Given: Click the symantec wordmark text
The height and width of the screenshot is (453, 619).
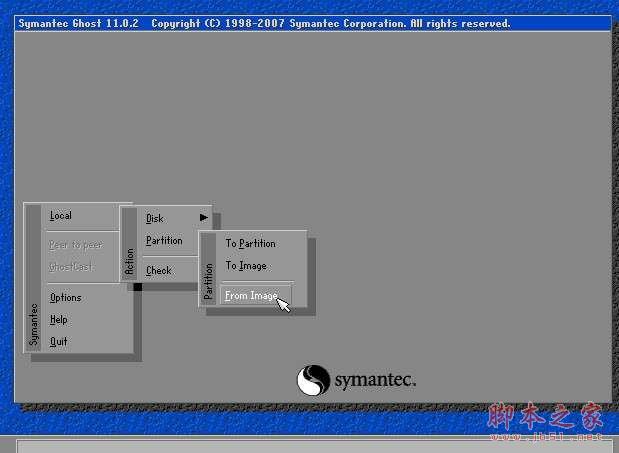Looking at the screenshot, I should tap(374, 380).
